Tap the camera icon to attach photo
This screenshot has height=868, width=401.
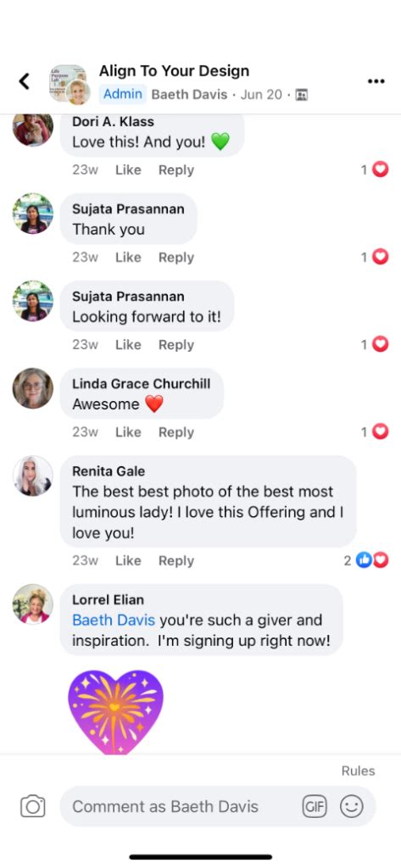click(33, 806)
